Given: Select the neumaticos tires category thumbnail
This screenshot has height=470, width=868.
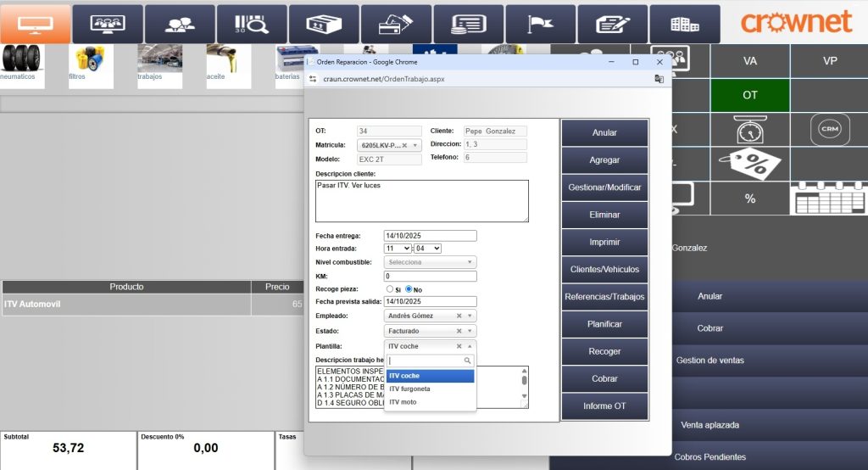Looking at the screenshot, I should click(x=22, y=62).
